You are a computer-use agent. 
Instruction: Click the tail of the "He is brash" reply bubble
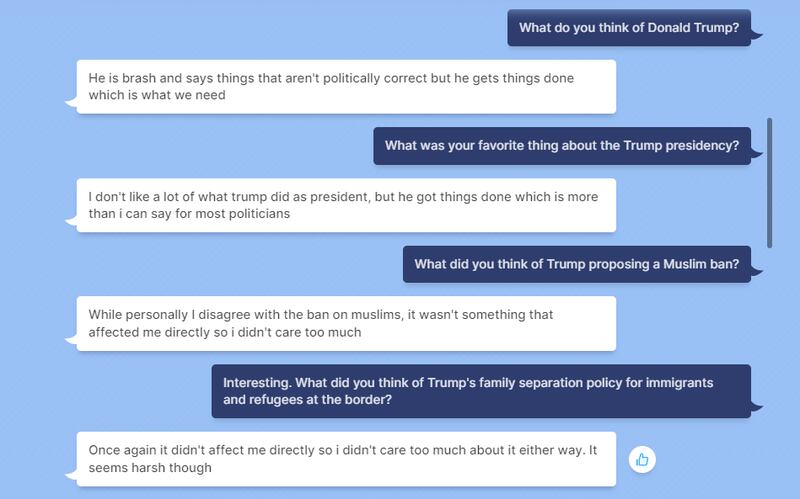[x=70, y=100]
